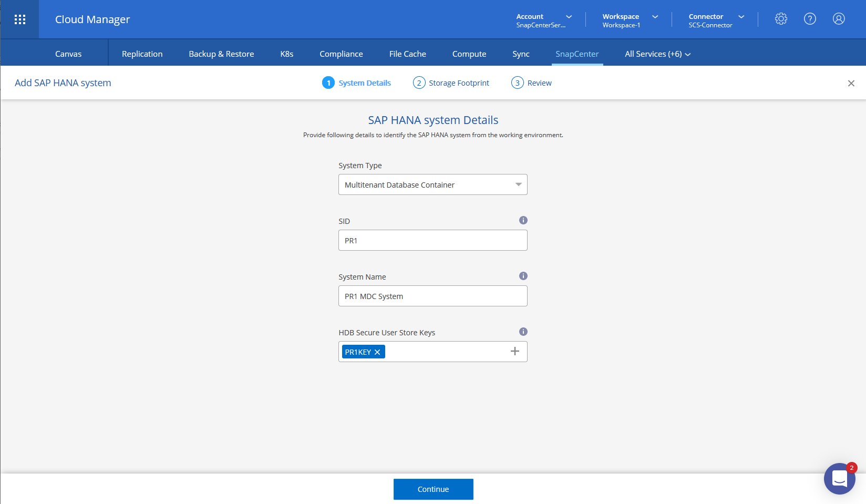Remove the PR1KEY tag
Screen dimensions: 866x504
point(377,352)
